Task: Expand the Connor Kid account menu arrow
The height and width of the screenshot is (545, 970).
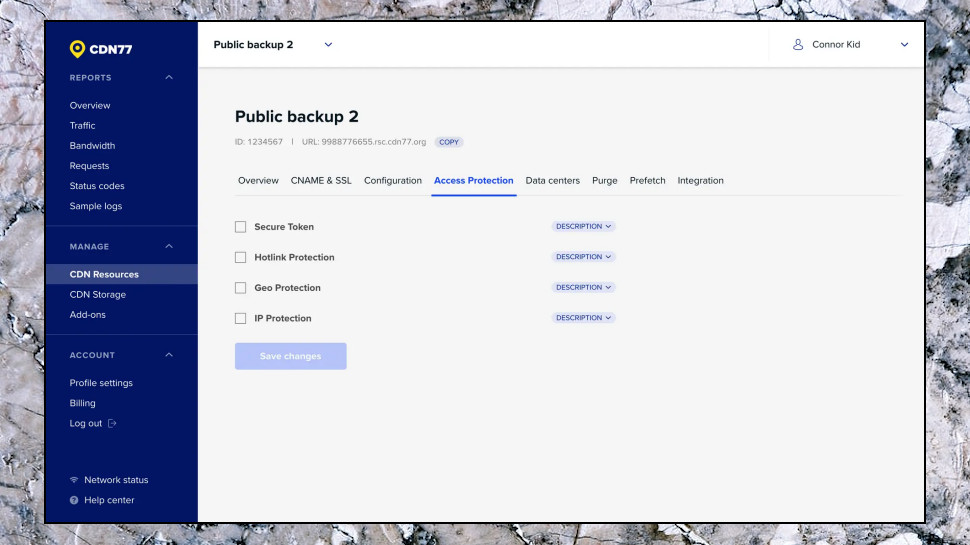Action: [x=904, y=45]
